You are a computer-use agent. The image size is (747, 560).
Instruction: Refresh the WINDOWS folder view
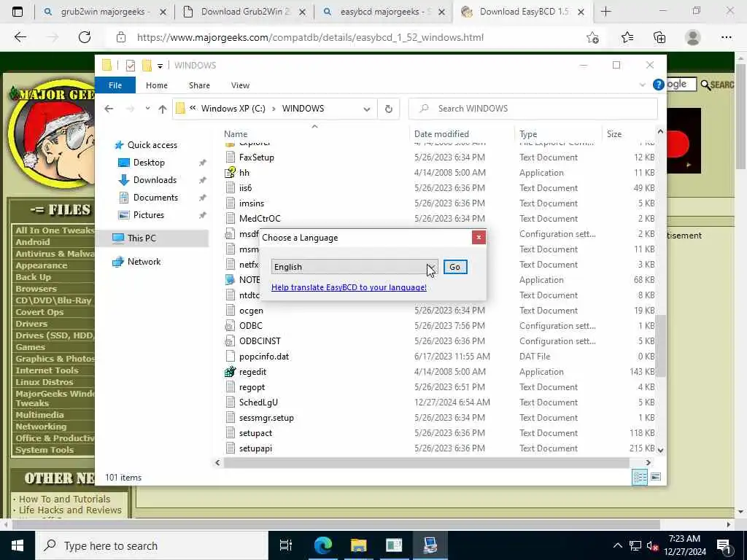click(389, 109)
